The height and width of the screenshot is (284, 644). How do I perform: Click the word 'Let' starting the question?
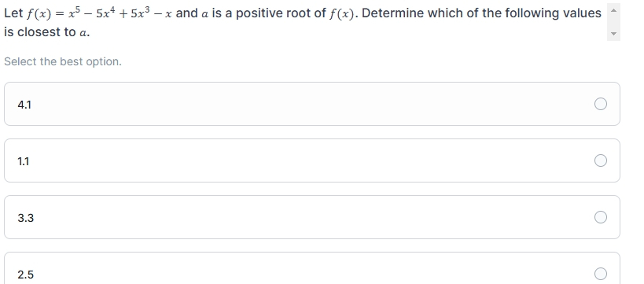pyautogui.click(x=13, y=13)
